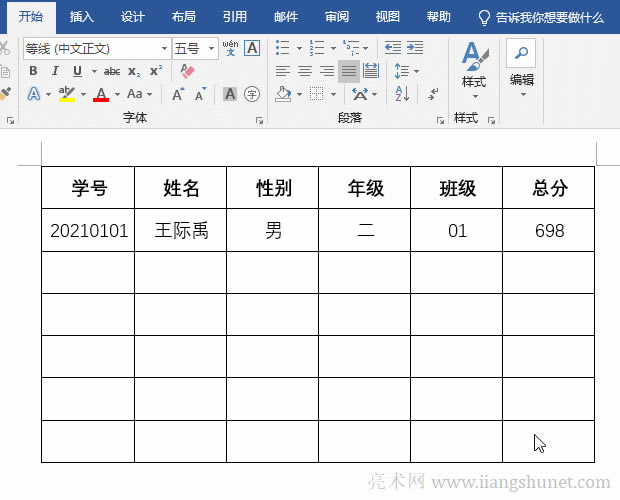
Task: Center the text alignment
Action: [x=304, y=71]
